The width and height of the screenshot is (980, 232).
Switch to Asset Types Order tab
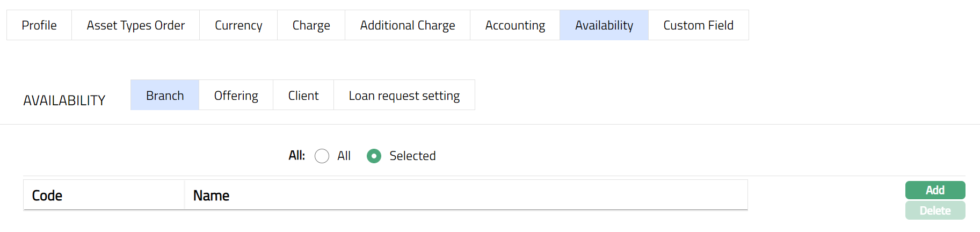coord(135,25)
